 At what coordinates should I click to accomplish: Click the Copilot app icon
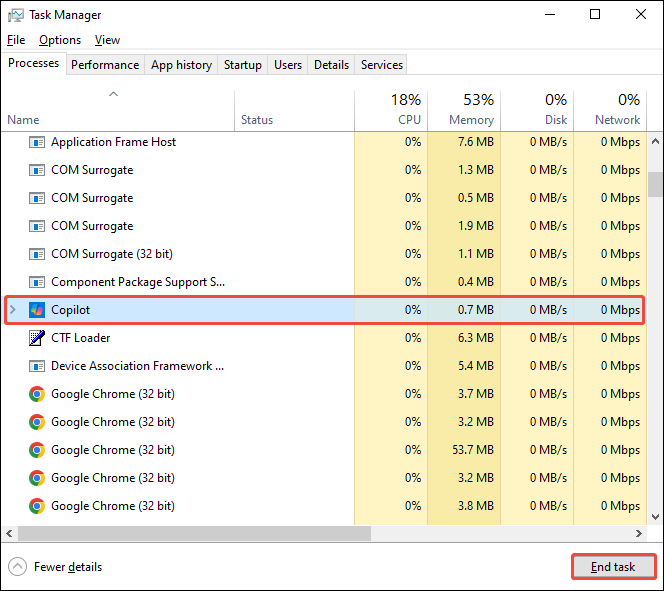click(x=37, y=310)
